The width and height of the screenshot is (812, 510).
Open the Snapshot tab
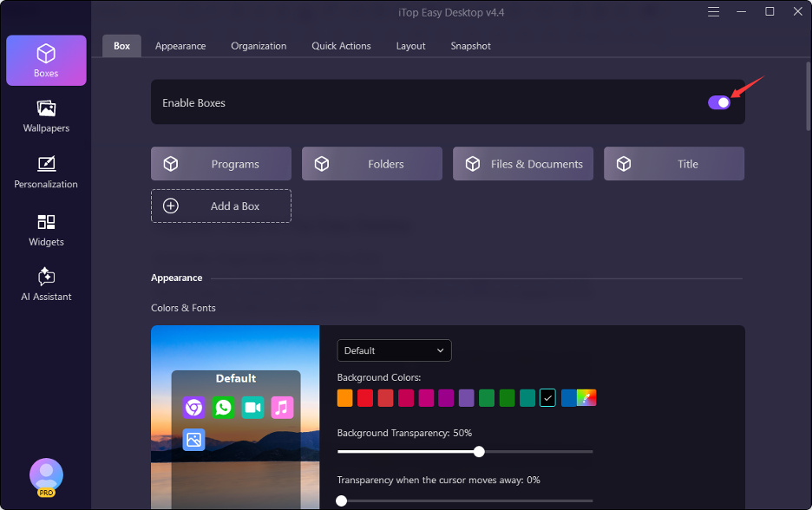[x=471, y=46]
